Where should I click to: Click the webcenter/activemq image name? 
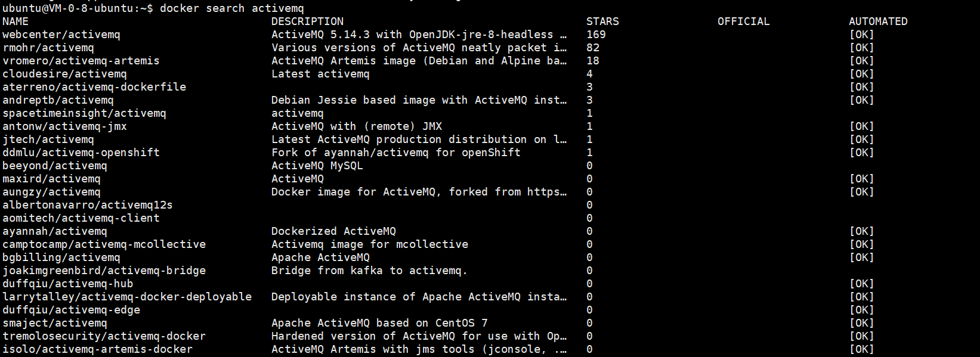pyautogui.click(x=61, y=35)
